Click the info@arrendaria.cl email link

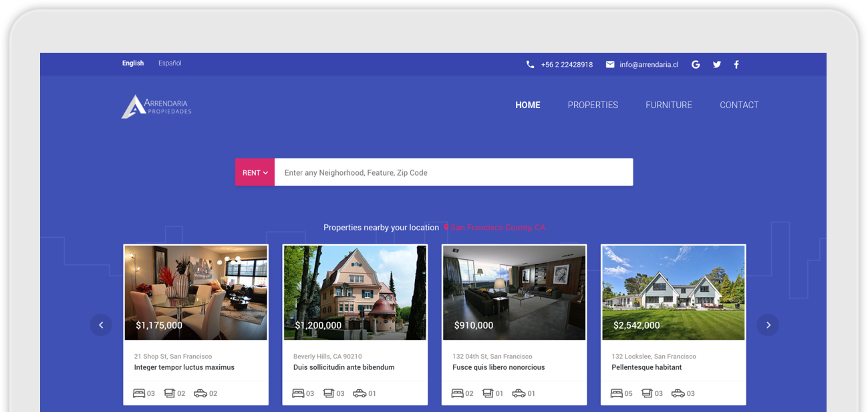(649, 65)
